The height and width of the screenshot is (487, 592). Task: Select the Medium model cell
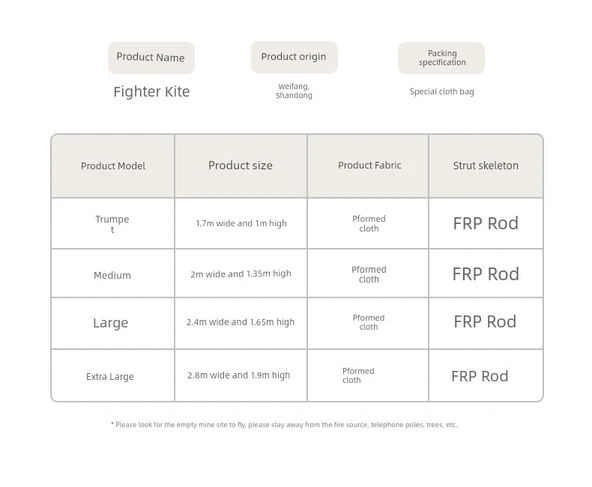click(x=113, y=274)
